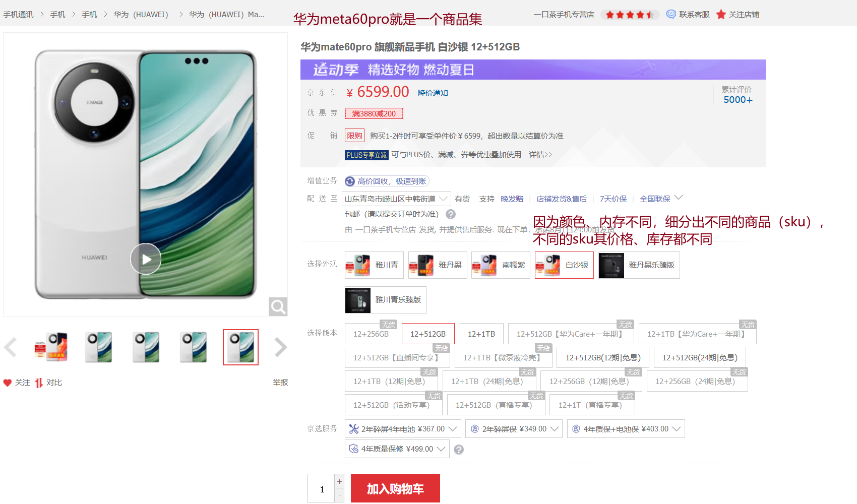Open 4年质量保修 service dropdown

(397, 449)
